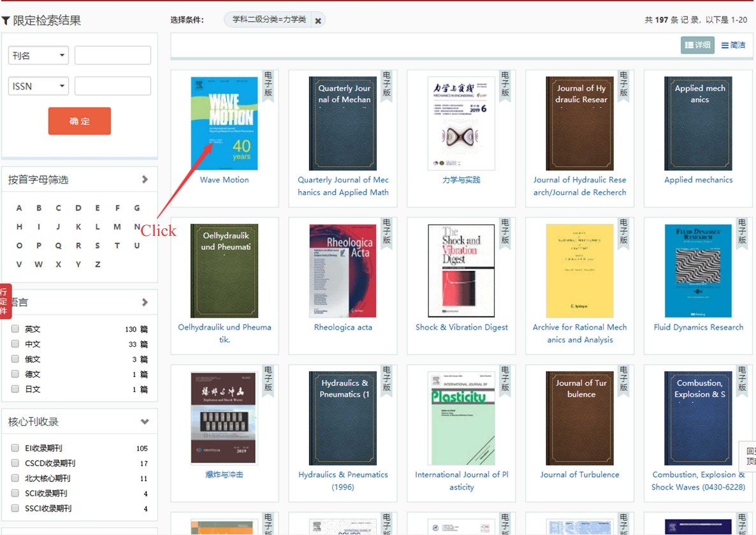Remove the 力学类 filter tag
Image resolution: width=756 pixels, height=535 pixels.
pos(317,20)
